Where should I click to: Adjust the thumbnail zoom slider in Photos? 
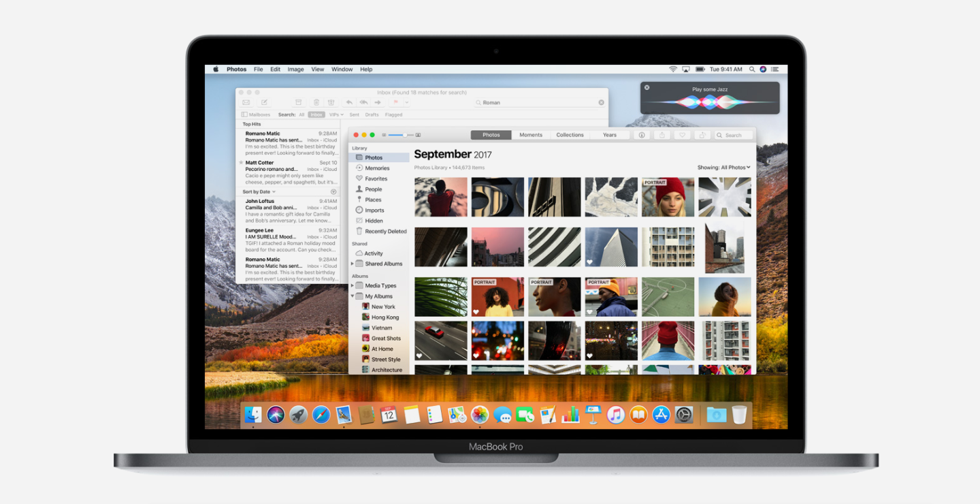click(401, 135)
